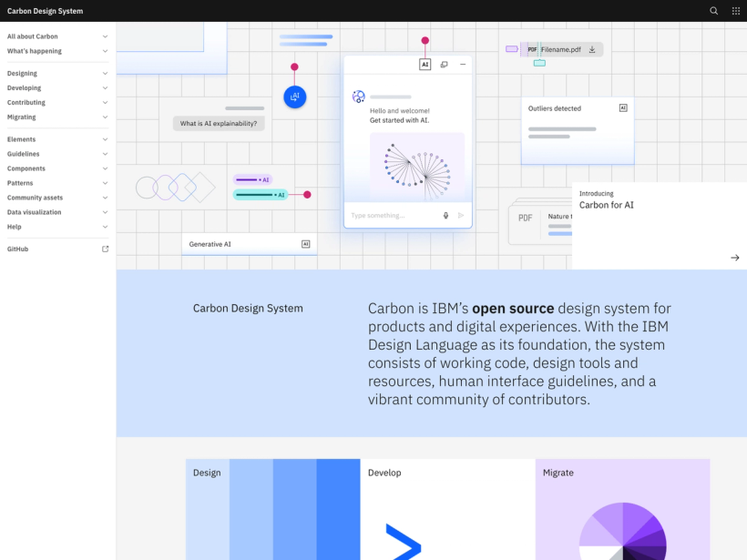This screenshot has height=560, width=747.
Task: Open the GitHub sidebar link
Action: [57, 249]
